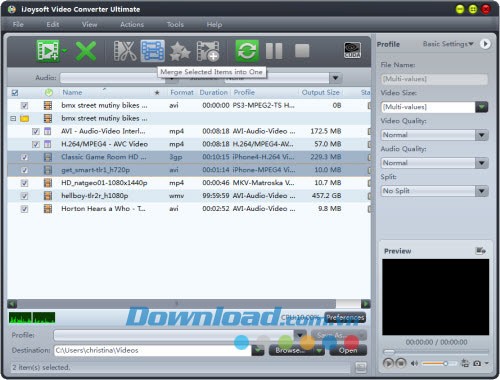Open the Edit menu

pyautogui.click(x=53, y=25)
